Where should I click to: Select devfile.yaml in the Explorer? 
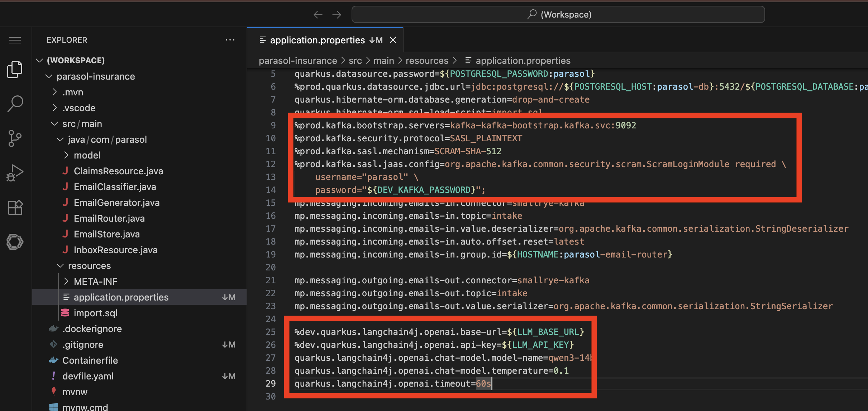[x=88, y=376]
